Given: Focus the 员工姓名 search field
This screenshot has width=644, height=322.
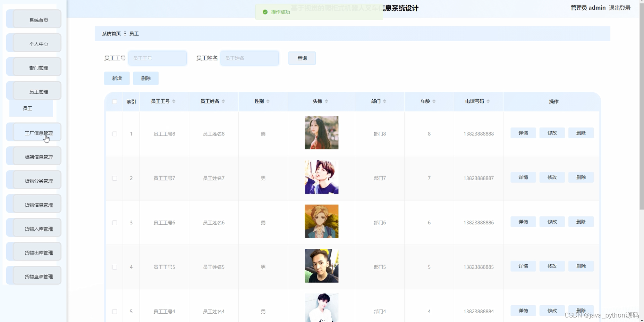Looking at the screenshot, I should (x=250, y=58).
